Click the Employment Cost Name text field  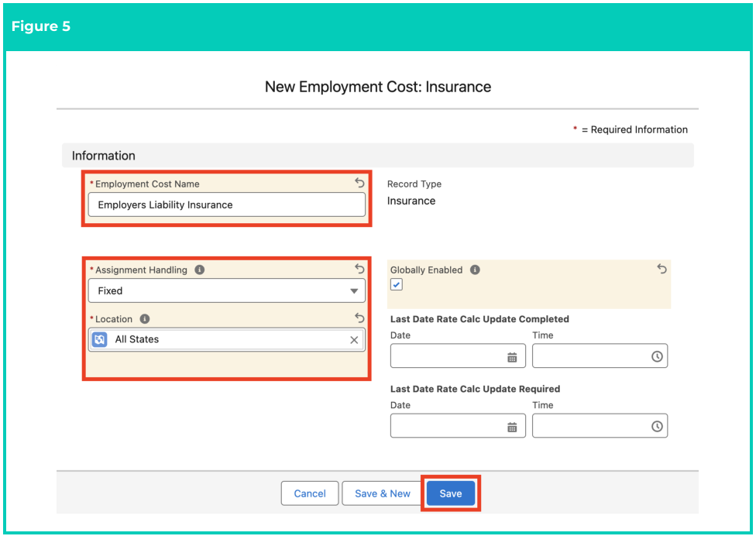coord(227,204)
